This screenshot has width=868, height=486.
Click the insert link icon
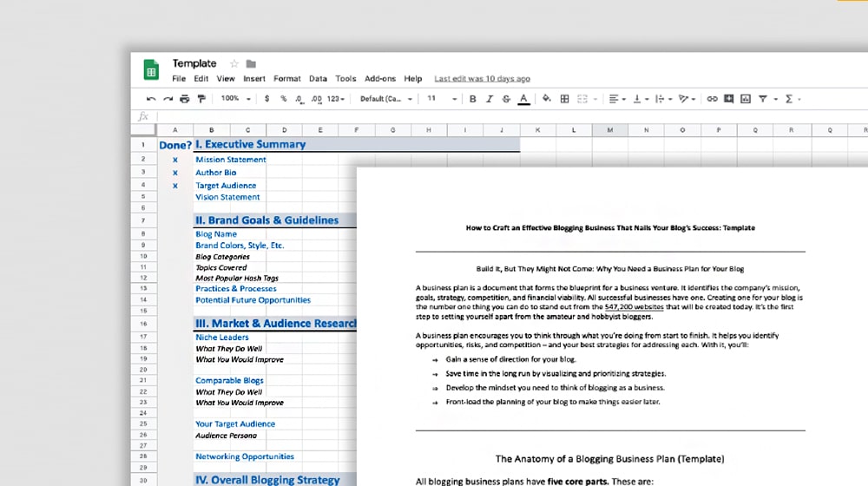pyautogui.click(x=712, y=99)
